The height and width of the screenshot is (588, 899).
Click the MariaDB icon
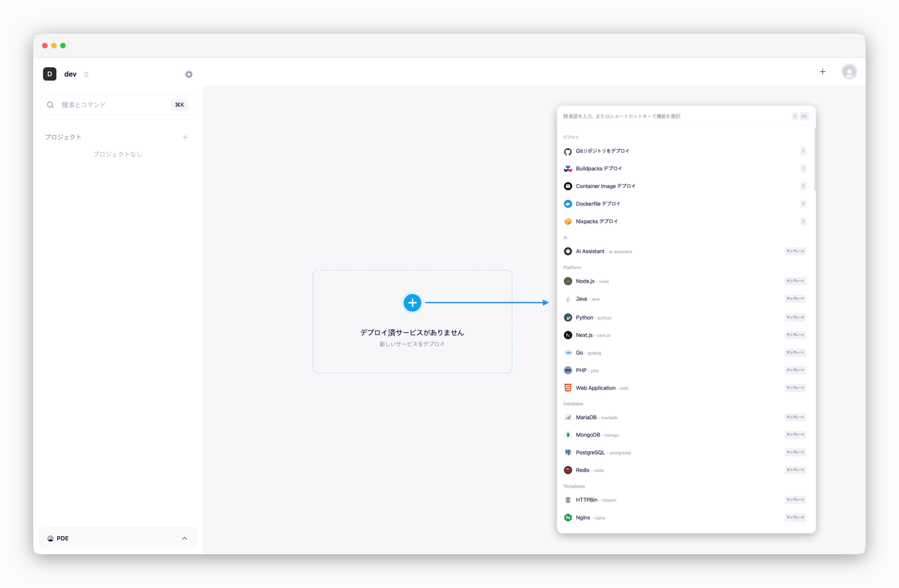coord(568,417)
